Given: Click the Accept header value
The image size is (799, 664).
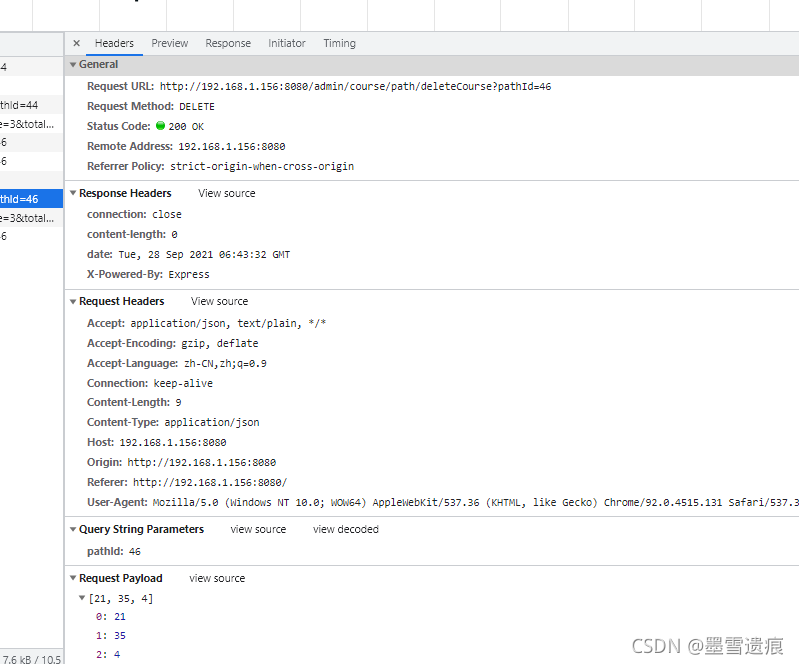Looking at the screenshot, I should click(x=228, y=324).
